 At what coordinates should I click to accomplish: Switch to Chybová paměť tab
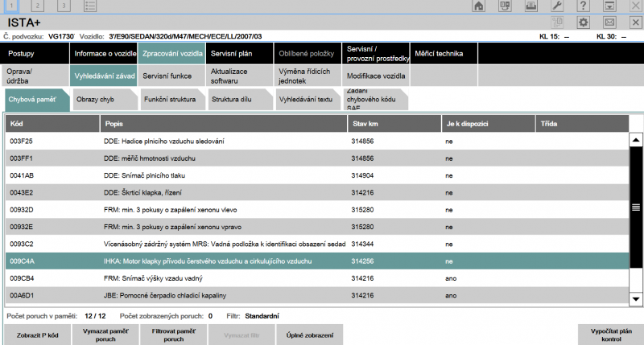37,99
